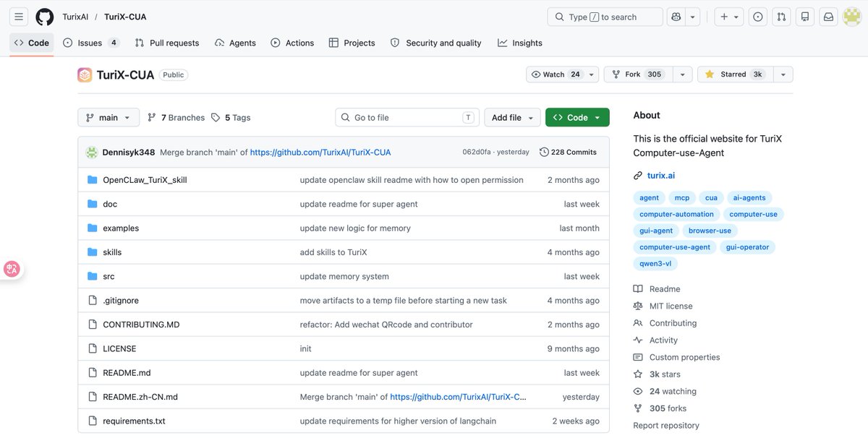Switch to the Agents tab
This screenshot has height=438, width=868.
point(236,43)
